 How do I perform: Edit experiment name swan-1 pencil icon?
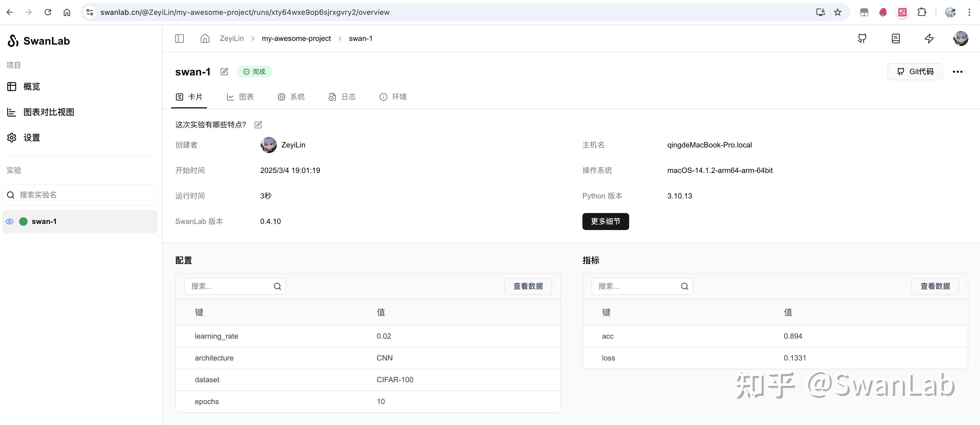tap(224, 71)
